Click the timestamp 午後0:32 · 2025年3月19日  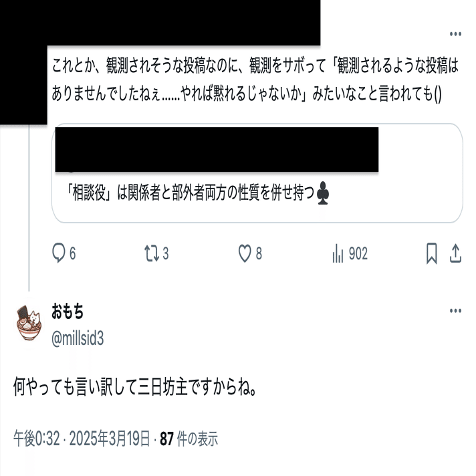point(82,439)
